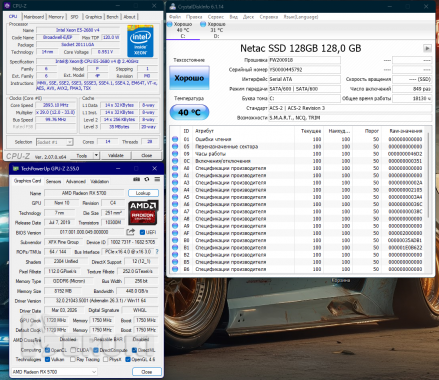439x380 pixels.
Task: Click the status circle for disk C: at 40 °C
Action: tap(169, 24)
